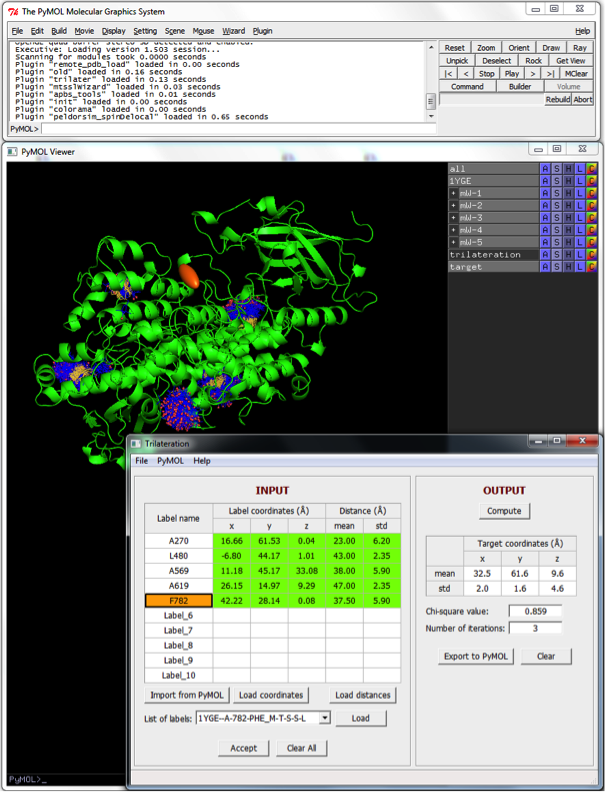605x792 pixels.
Task: Toggle visibility of the 'all' entry
Action: coord(493,169)
